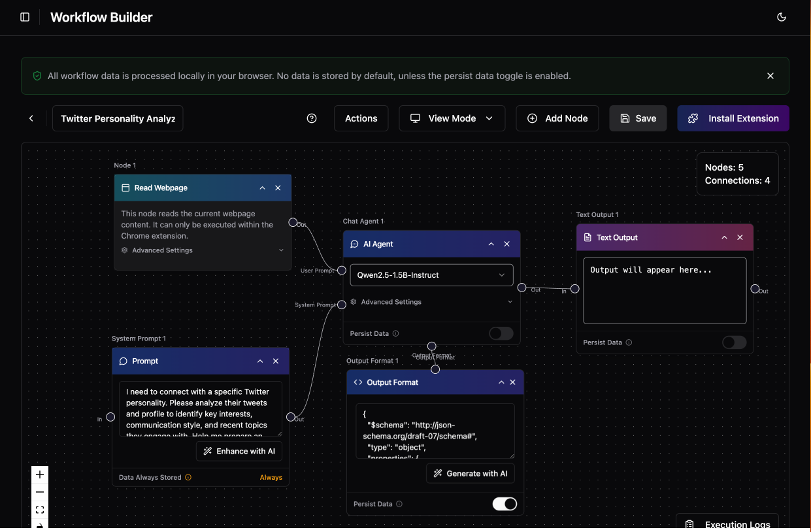Click the Output Format code brackets icon
Image resolution: width=811 pixels, height=532 pixels.
[x=358, y=382]
